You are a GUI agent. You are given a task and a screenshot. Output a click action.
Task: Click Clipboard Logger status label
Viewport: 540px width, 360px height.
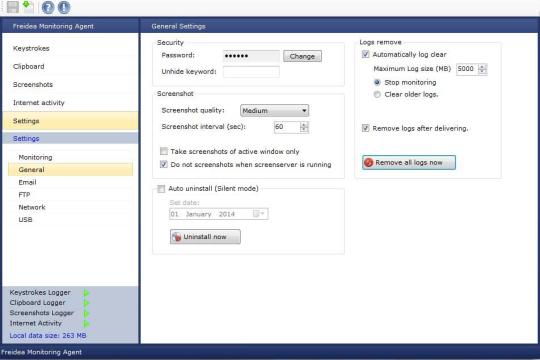point(38,303)
